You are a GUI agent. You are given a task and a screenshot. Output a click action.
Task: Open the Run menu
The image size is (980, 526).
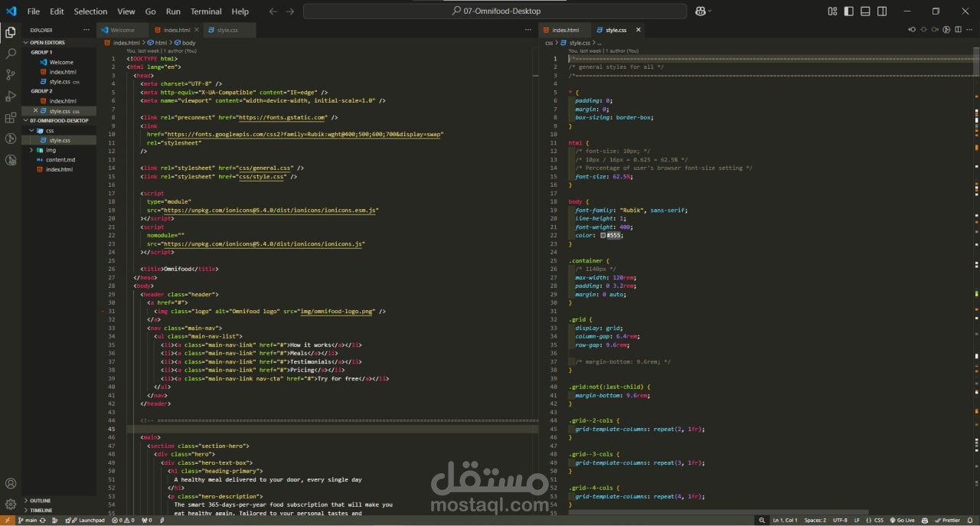click(x=173, y=11)
